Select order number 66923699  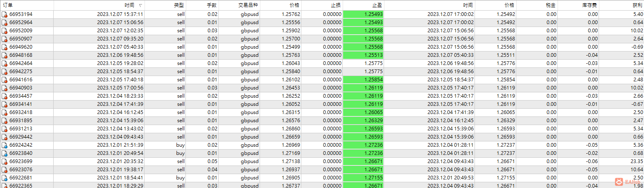(21, 161)
